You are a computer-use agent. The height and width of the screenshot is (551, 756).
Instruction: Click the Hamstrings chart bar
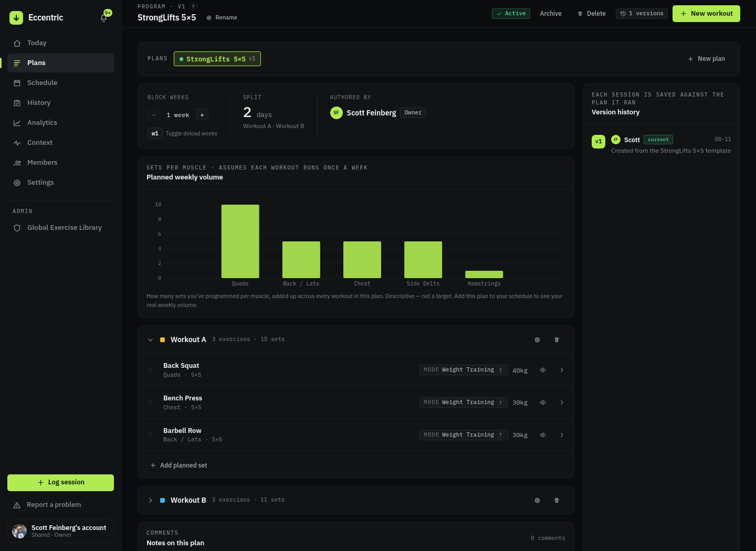pyautogui.click(x=484, y=274)
